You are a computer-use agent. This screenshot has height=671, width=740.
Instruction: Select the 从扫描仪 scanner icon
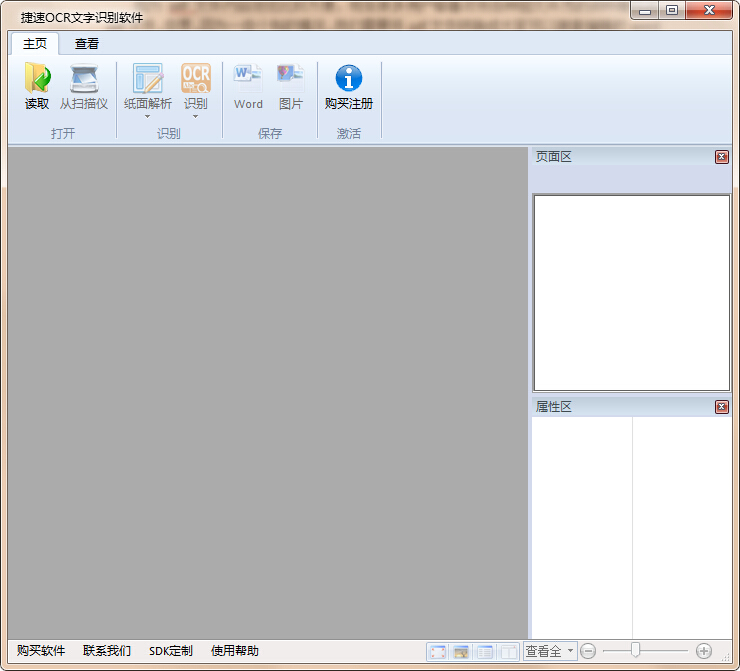coord(84,87)
